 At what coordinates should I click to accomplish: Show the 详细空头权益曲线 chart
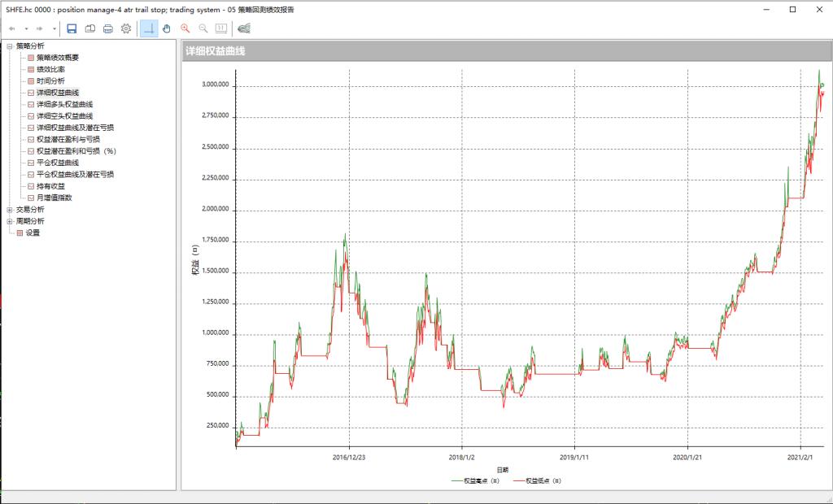point(65,116)
